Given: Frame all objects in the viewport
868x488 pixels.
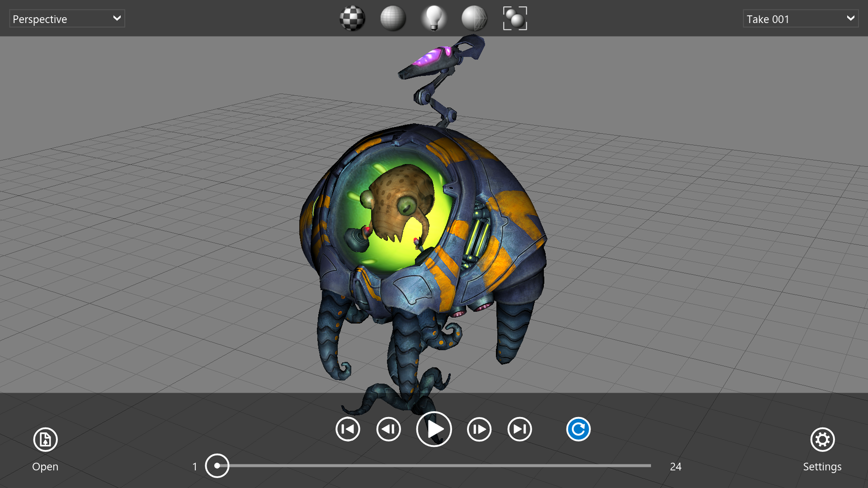Looking at the screenshot, I should point(515,19).
